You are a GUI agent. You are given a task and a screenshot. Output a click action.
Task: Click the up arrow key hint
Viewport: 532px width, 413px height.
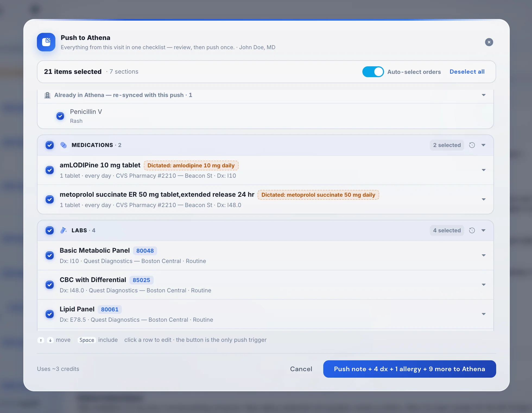tap(41, 340)
